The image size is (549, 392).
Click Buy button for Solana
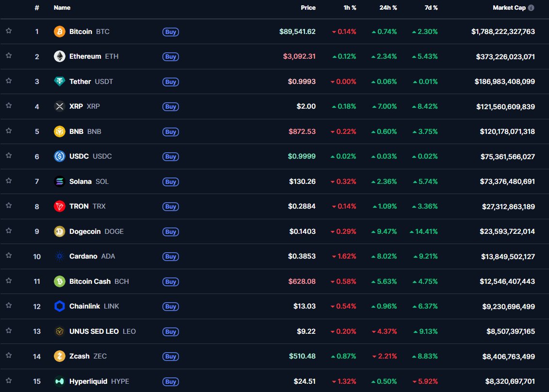[x=171, y=182]
